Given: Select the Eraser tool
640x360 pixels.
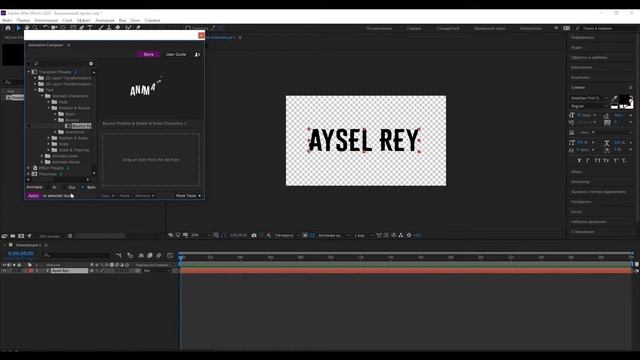Looking at the screenshot, I should point(118,28).
